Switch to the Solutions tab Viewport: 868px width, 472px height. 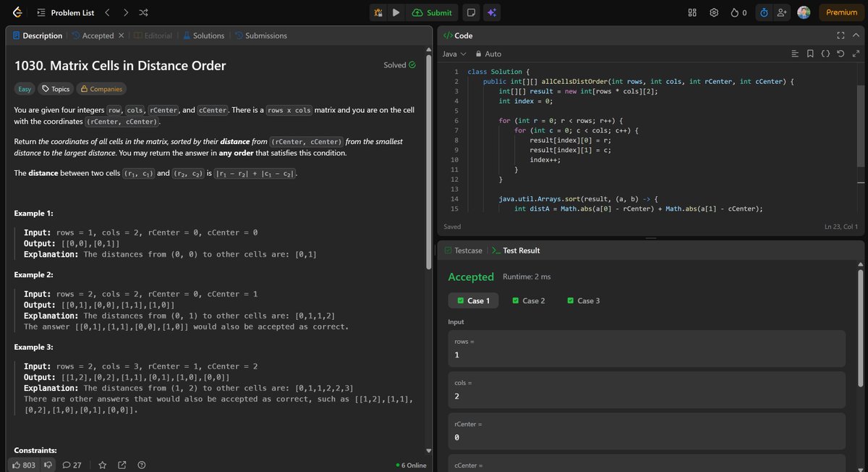(x=203, y=35)
